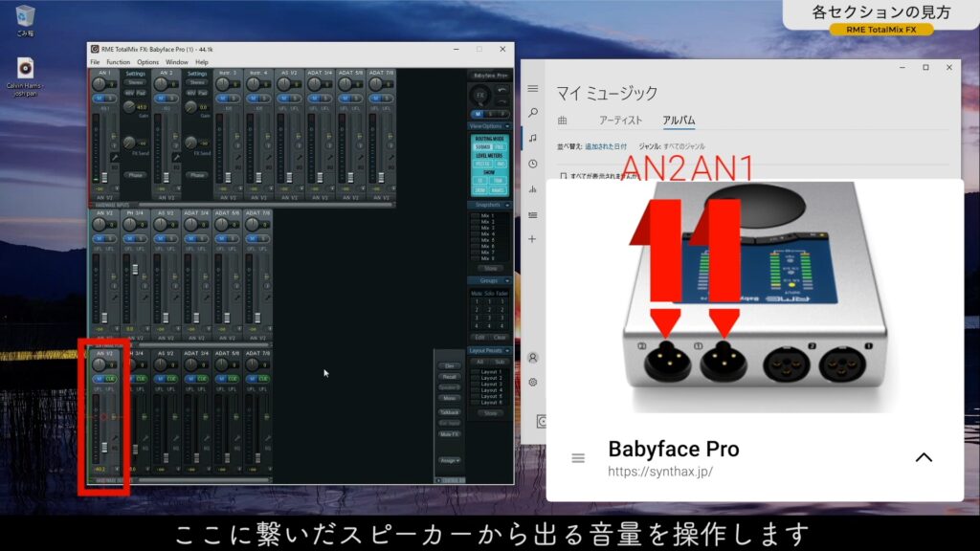Open wrench settings on PH 3/4 software playback channel
This screenshot has width=980, height=551.
point(145,298)
